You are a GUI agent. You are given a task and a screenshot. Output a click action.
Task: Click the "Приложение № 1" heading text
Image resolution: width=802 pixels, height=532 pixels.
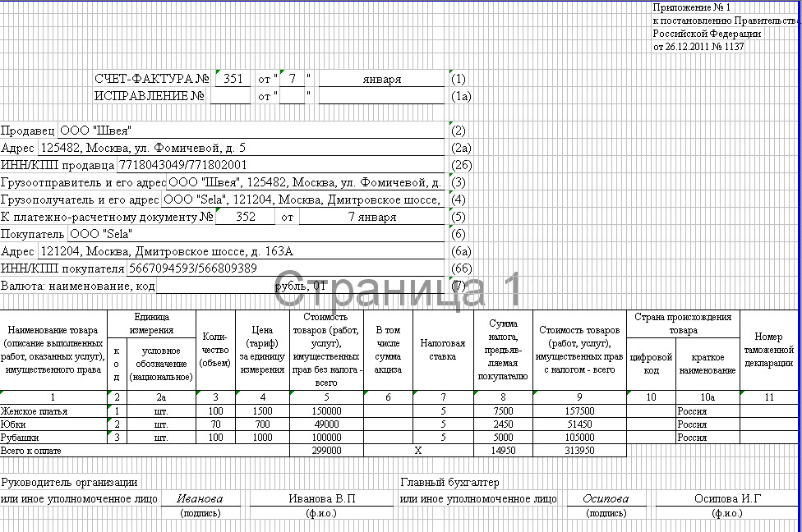coord(692,7)
